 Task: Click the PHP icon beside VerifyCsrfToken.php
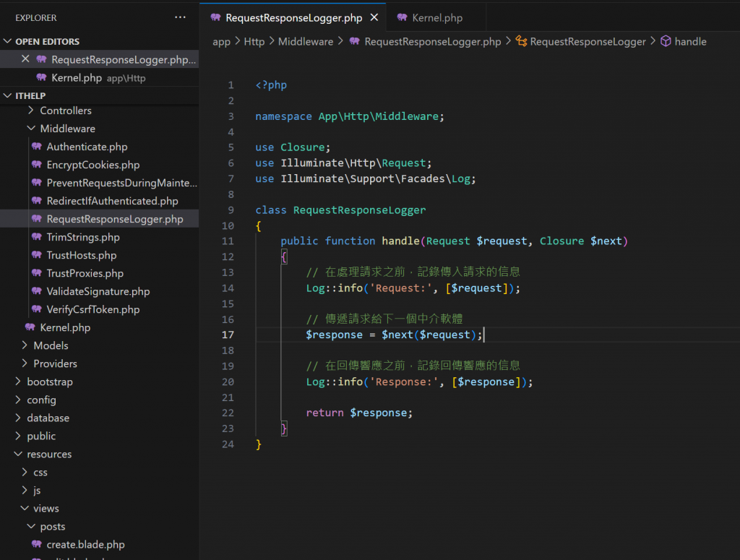click(37, 309)
